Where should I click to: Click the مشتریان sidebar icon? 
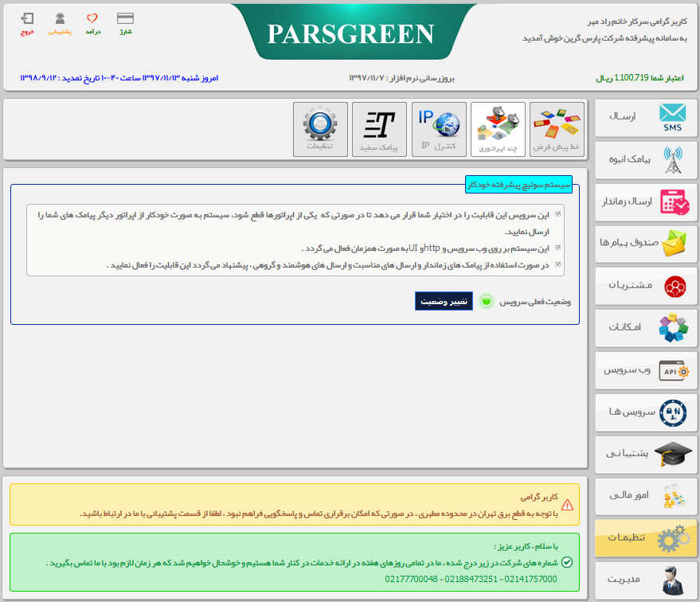click(x=673, y=285)
